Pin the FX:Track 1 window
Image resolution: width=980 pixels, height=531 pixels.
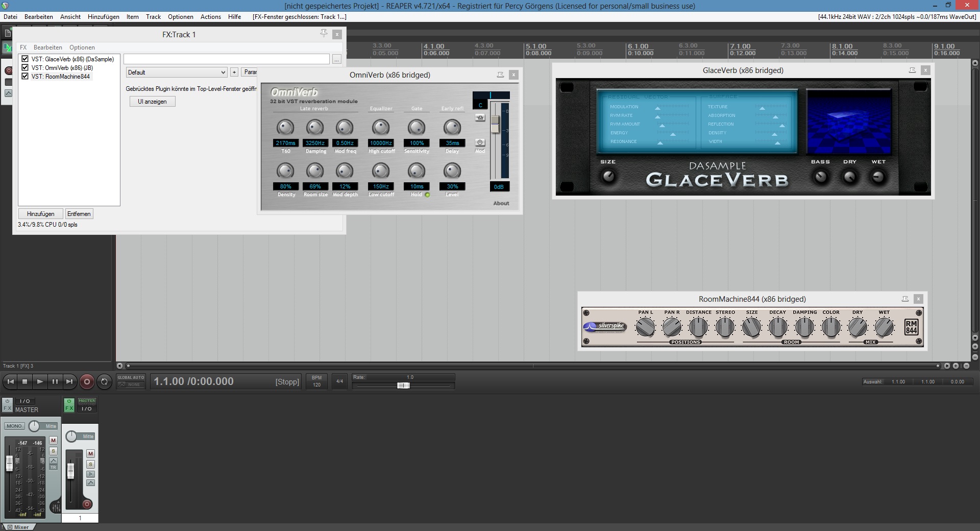(x=324, y=34)
